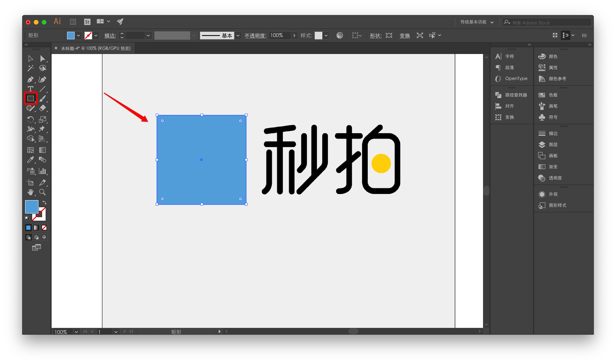Viewport: 616px width, 364px height.
Task: Select the Magic Wand tool
Action: (x=30, y=68)
